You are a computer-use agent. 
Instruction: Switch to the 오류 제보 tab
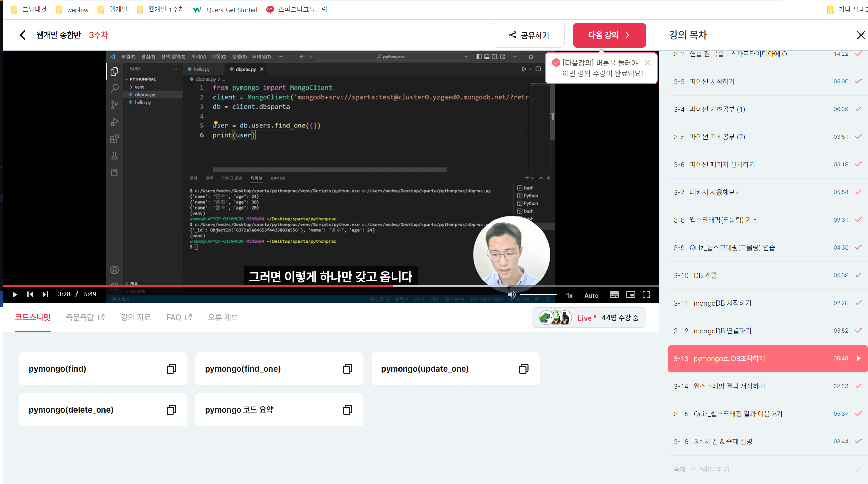click(x=223, y=318)
